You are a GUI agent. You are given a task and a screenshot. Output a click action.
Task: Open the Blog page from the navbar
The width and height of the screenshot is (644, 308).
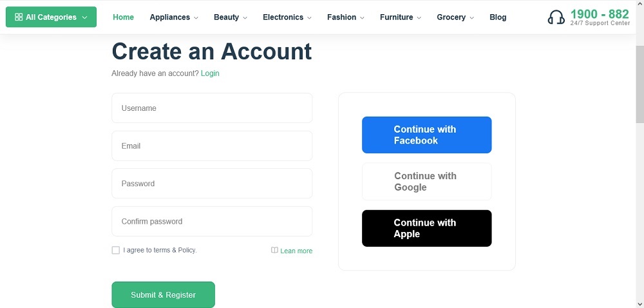tap(498, 17)
